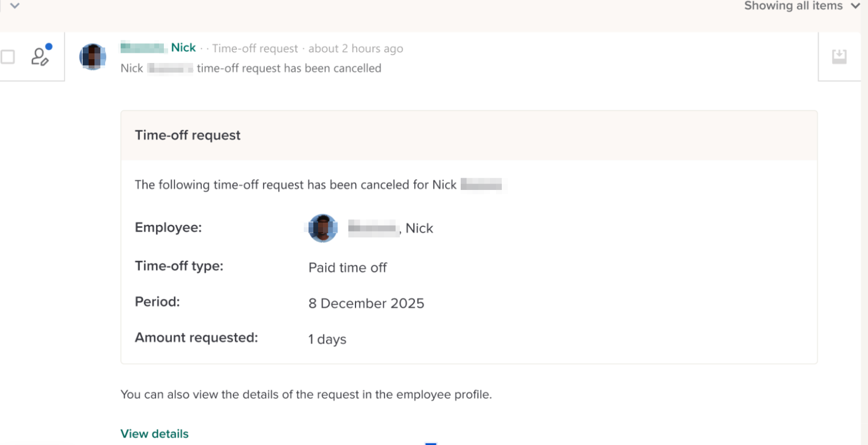Image resolution: width=868 pixels, height=445 pixels.
Task: Click the Time-off request card heading
Action: click(x=187, y=135)
